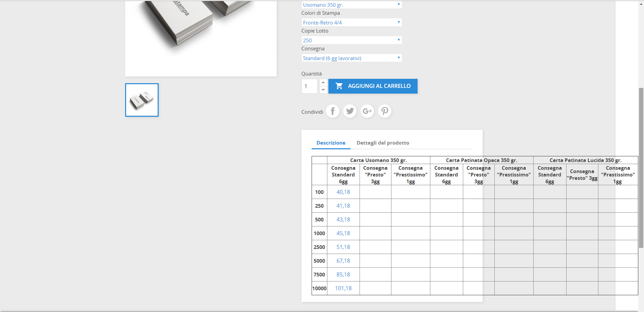Increase quantity with up arrow
The image size is (644, 312).
click(323, 83)
